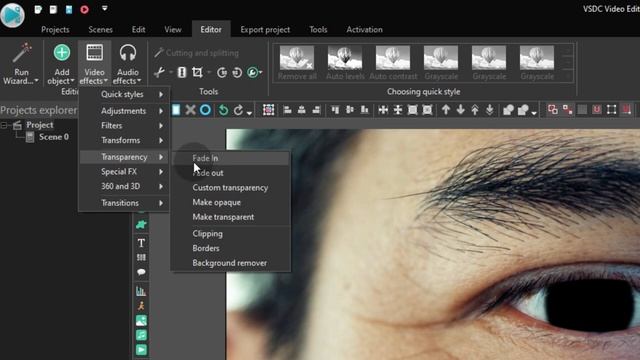The width and height of the screenshot is (640, 360).
Task: Select Scene 0 in Projects explorer
Action: tap(53, 137)
